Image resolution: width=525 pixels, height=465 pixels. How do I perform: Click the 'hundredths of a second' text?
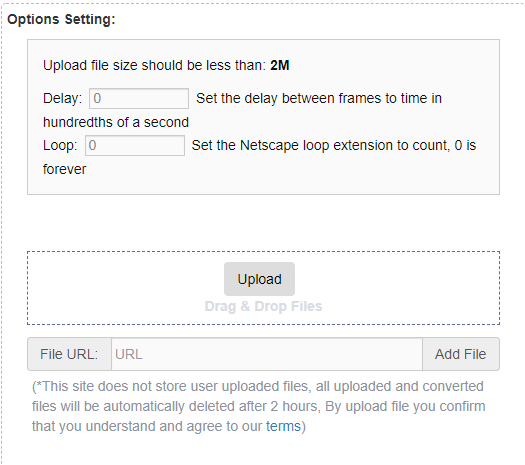coord(116,122)
